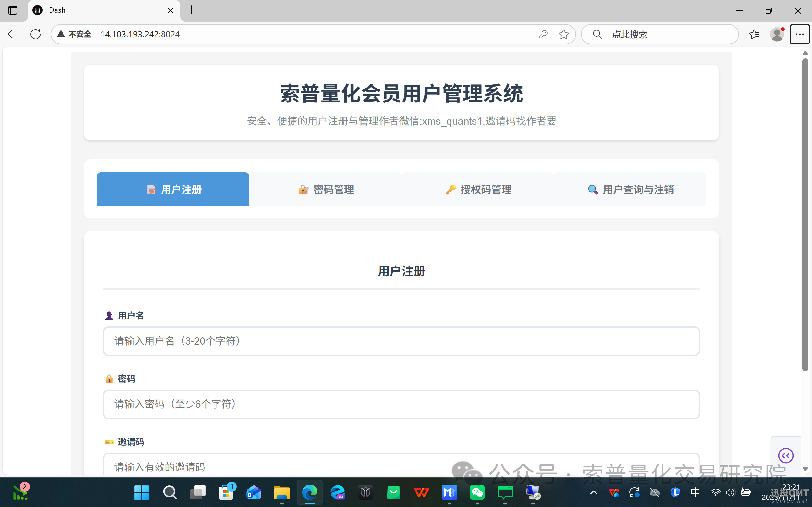
Task: Click the user profile avatar icon
Action: click(x=777, y=34)
